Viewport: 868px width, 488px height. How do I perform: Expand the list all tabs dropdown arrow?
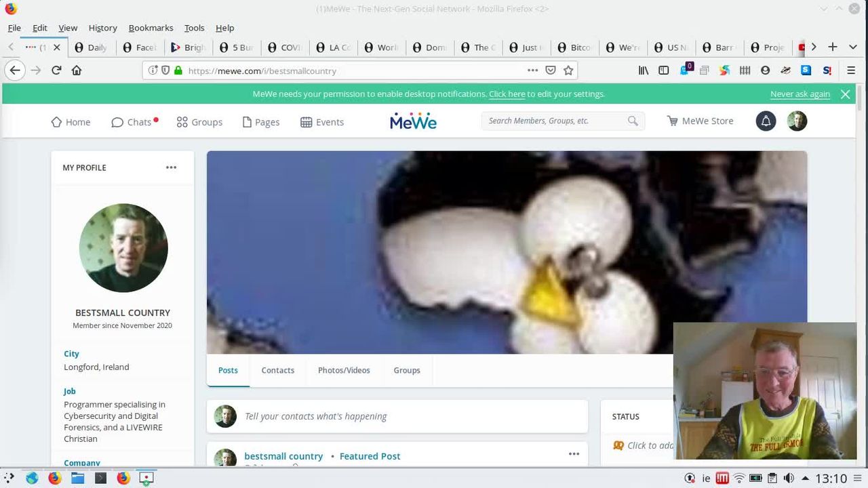pos(852,47)
